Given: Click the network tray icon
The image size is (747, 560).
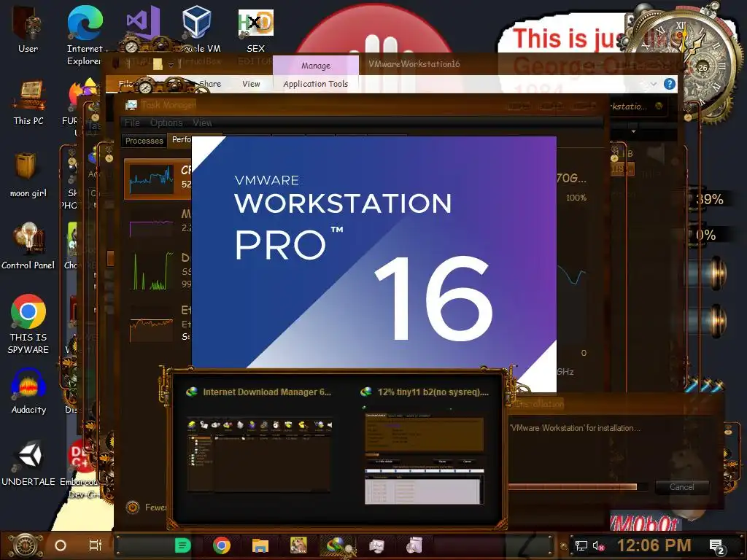Looking at the screenshot, I should 581,545.
